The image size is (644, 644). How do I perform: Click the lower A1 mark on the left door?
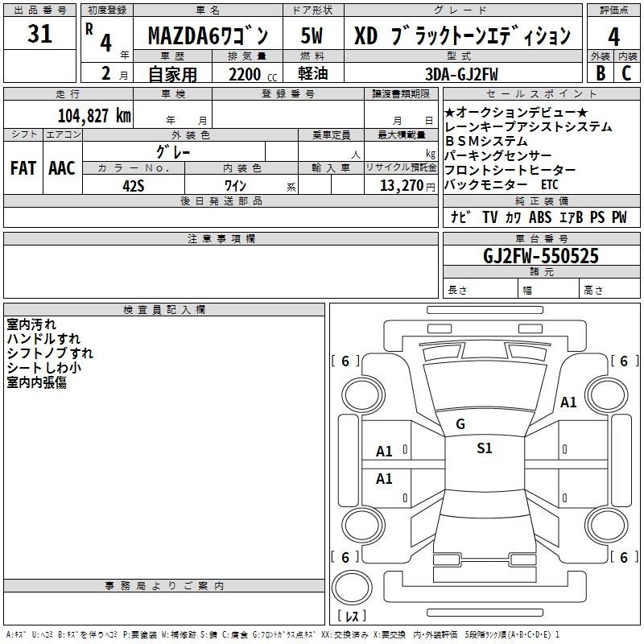click(x=385, y=479)
